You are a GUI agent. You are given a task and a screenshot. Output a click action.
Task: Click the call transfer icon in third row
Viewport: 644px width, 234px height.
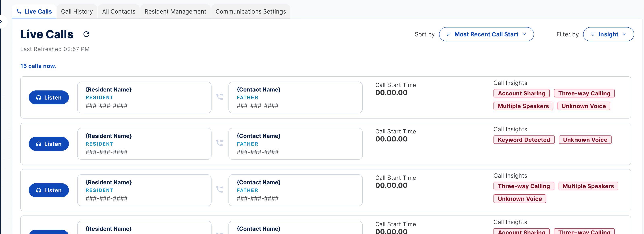coord(220,189)
